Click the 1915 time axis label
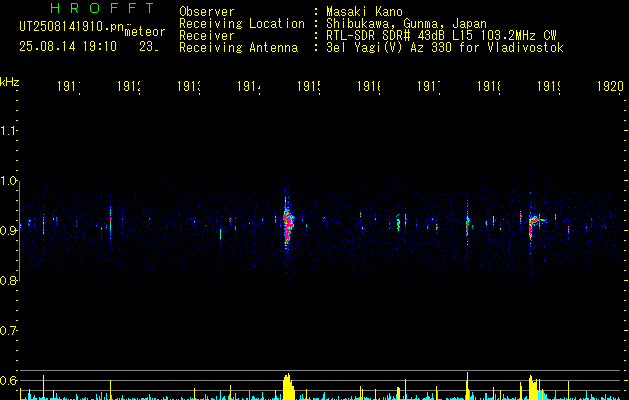 click(x=309, y=86)
